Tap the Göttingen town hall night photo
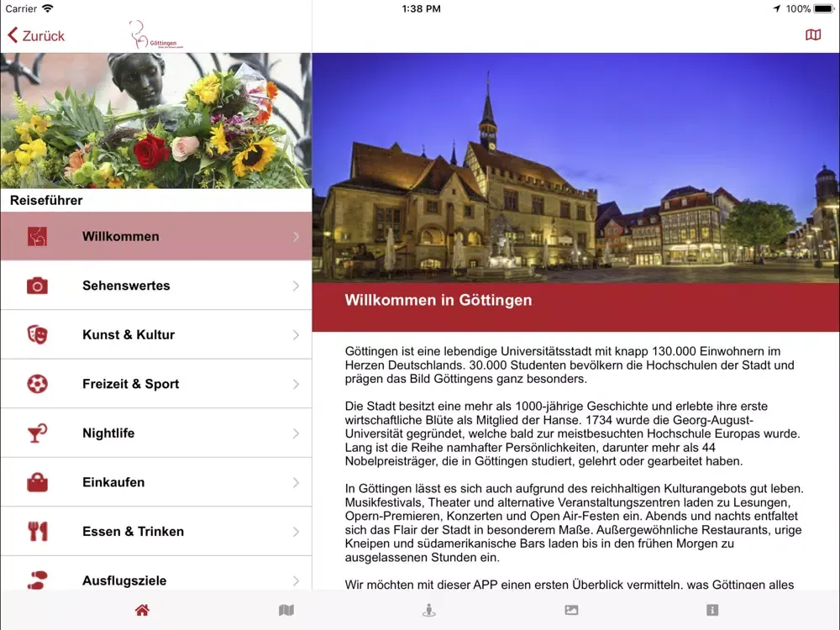Image resolution: width=840 pixels, height=630 pixels. coord(576,168)
